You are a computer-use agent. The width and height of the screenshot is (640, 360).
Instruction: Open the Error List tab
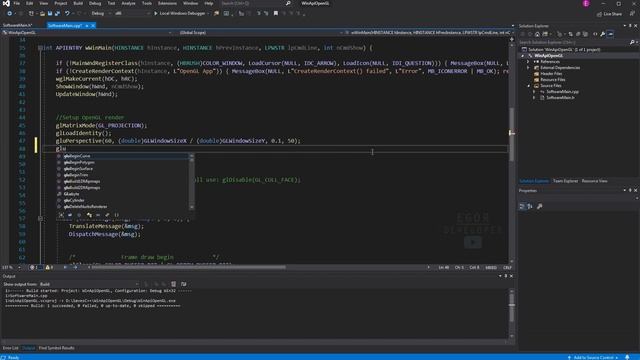tap(10, 348)
